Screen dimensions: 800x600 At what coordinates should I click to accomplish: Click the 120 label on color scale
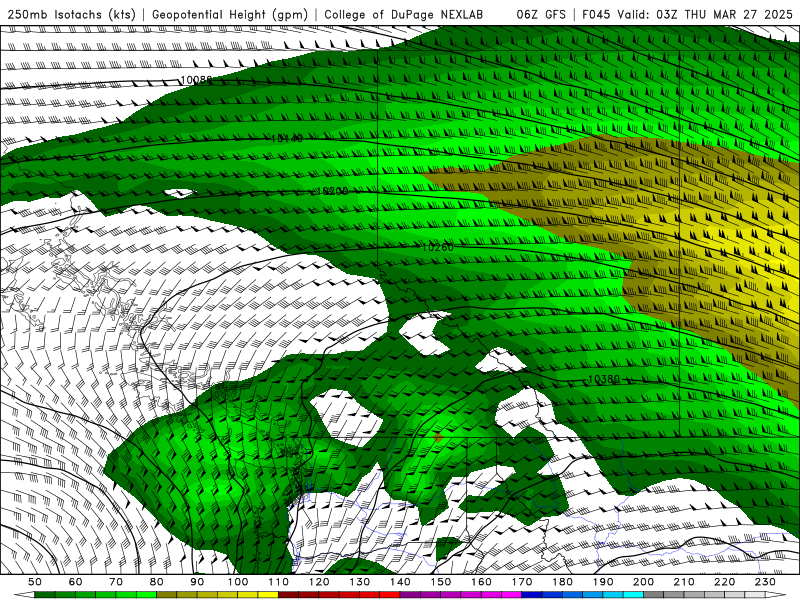coord(319,582)
